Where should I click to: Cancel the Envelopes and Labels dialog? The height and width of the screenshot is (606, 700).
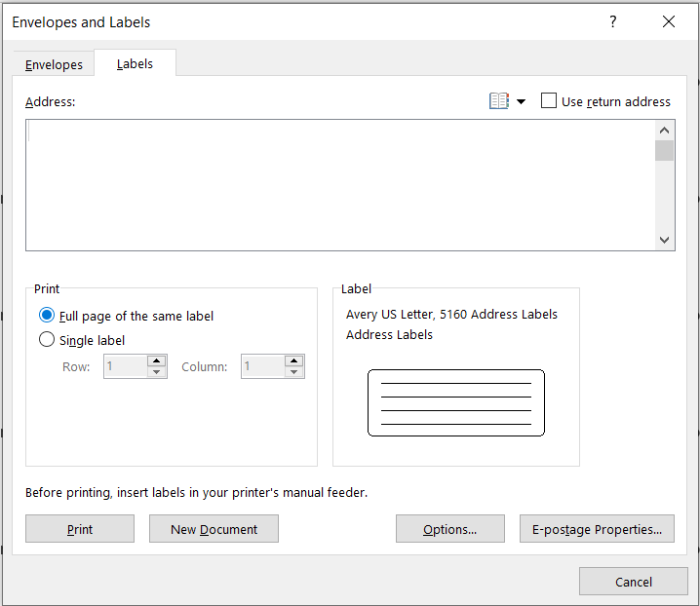(634, 582)
